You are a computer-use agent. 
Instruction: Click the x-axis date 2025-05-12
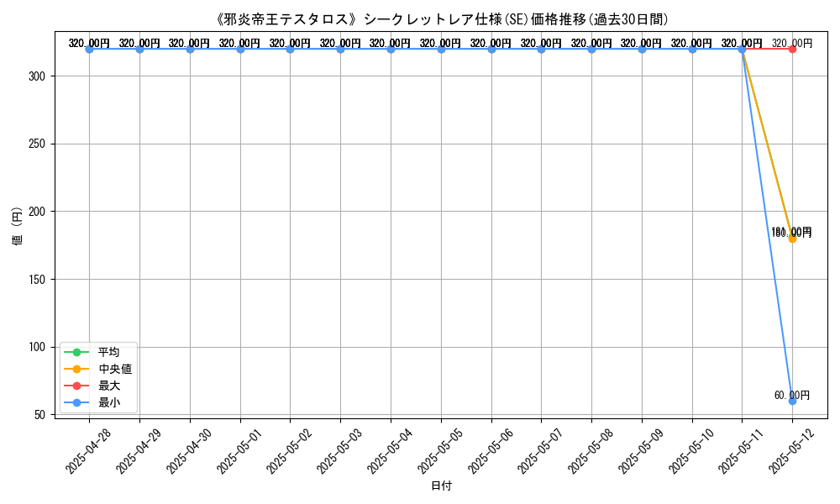point(791,451)
